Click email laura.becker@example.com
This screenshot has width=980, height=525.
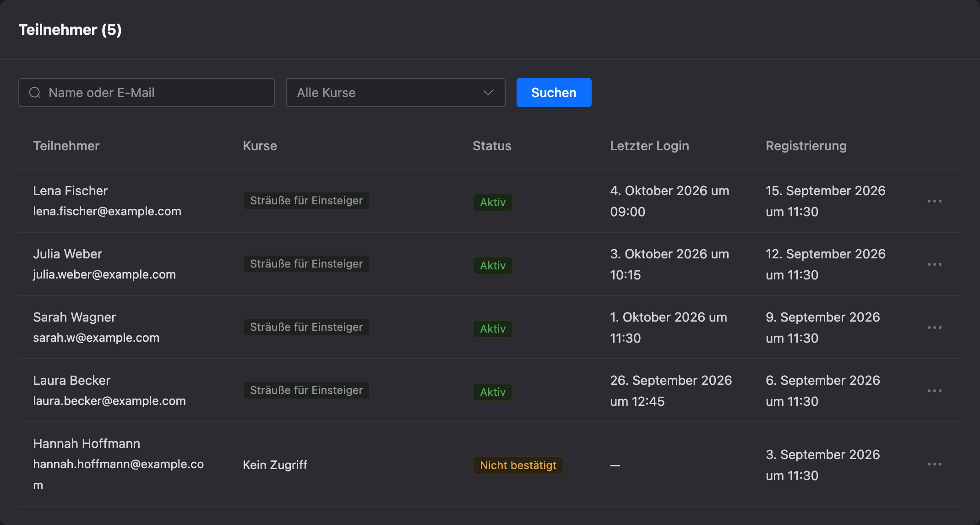click(109, 401)
